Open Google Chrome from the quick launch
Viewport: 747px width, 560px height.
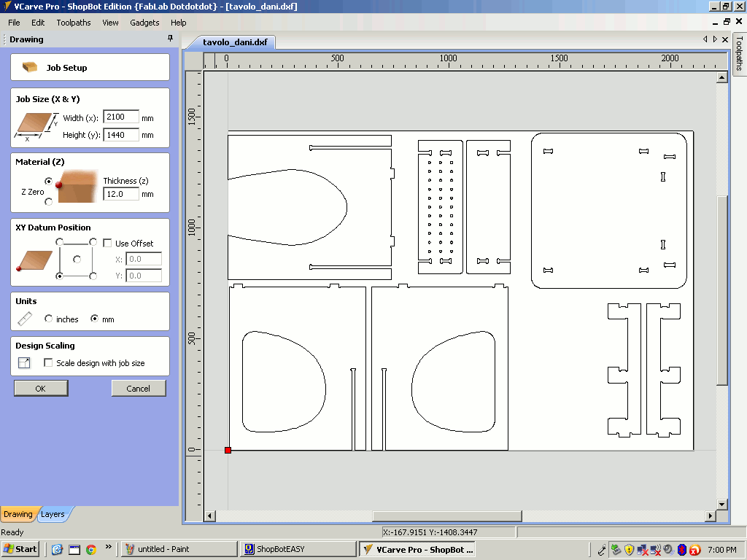[x=91, y=549]
